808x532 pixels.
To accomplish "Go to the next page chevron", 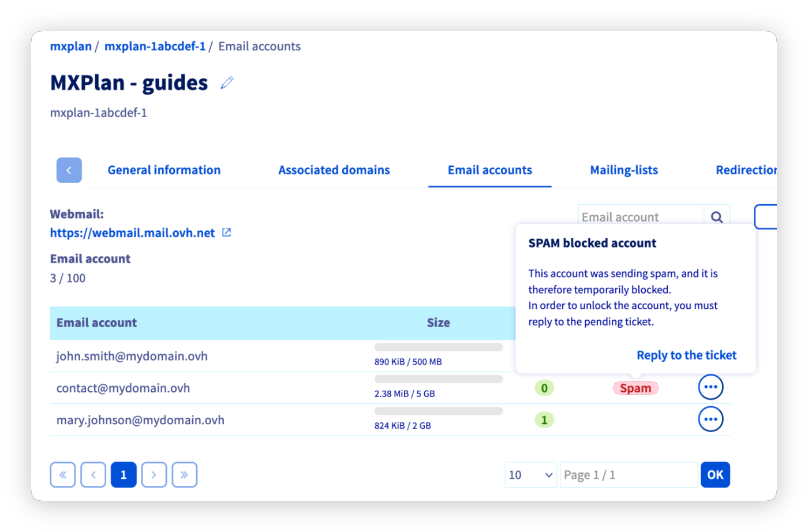I will 154,474.
